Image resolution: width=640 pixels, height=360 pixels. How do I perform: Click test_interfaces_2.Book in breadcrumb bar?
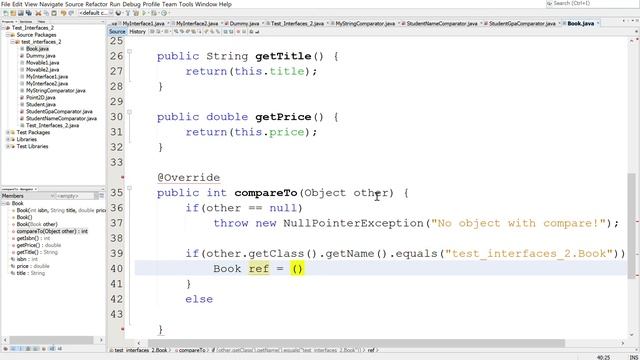pos(141,350)
